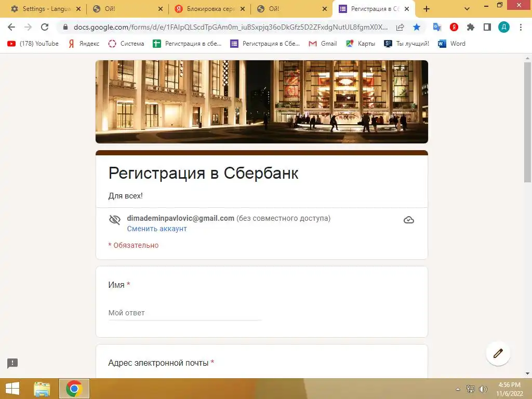
Task: Reload the current page
Action: (45, 27)
